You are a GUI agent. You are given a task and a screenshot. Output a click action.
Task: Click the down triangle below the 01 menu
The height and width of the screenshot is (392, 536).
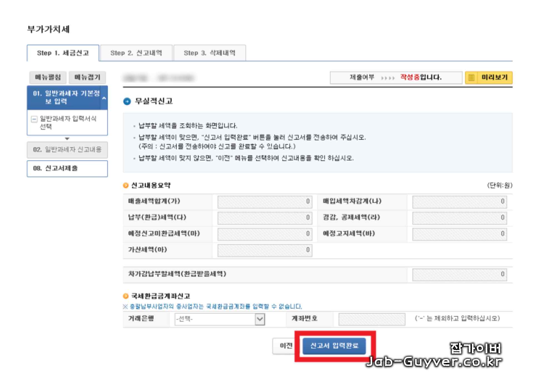(x=67, y=138)
